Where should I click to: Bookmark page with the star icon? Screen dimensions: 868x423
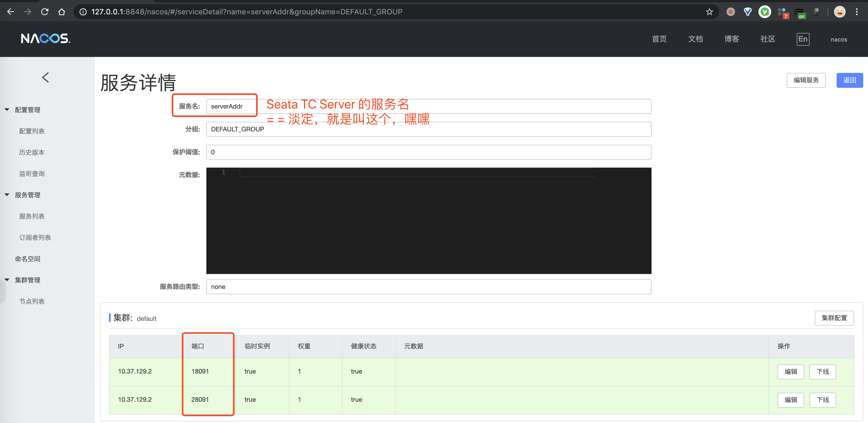[709, 12]
